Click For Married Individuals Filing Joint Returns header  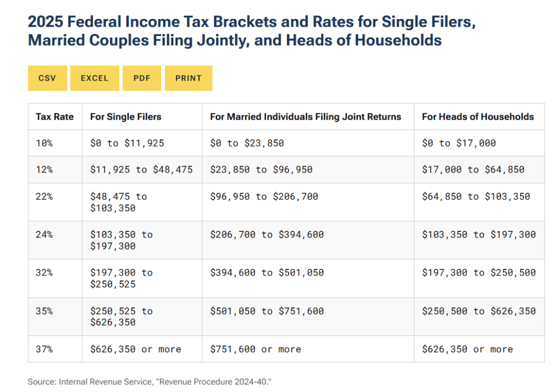pos(305,117)
